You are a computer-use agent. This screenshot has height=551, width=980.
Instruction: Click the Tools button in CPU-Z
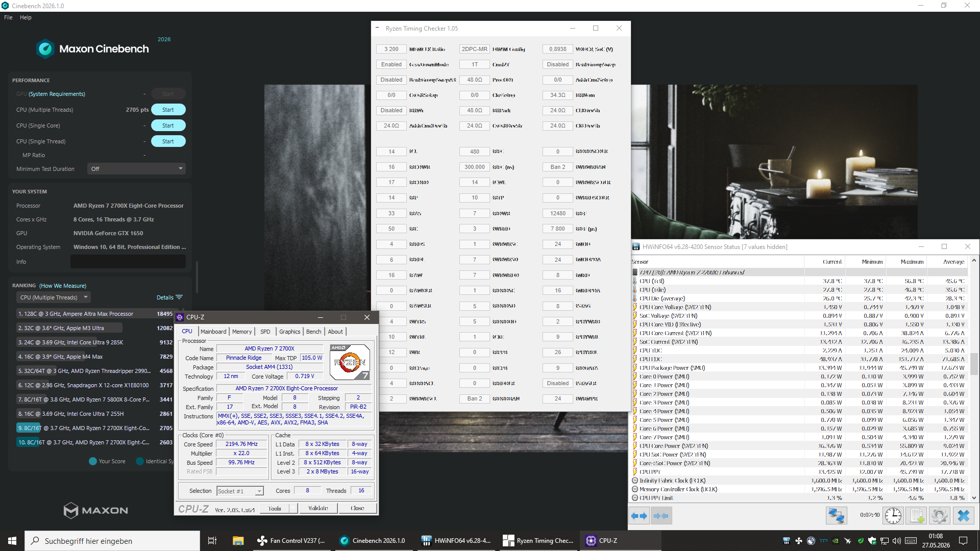tap(275, 508)
